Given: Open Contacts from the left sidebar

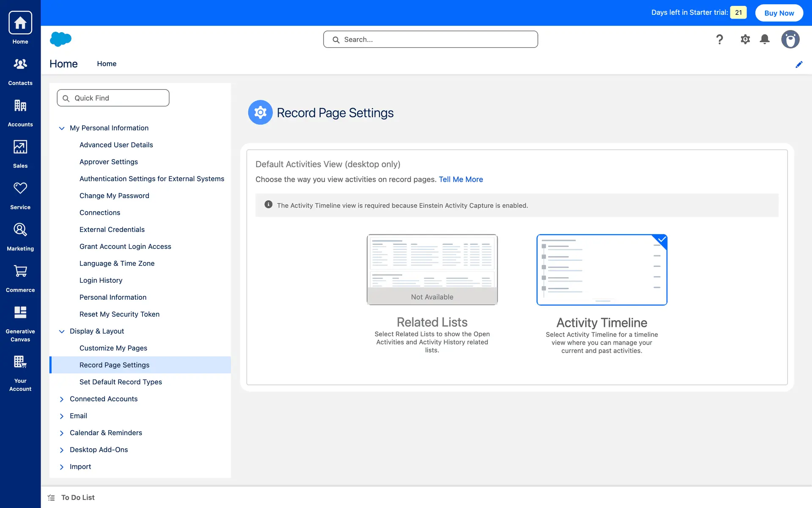Looking at the screenshot, I should tap(20, 71).
